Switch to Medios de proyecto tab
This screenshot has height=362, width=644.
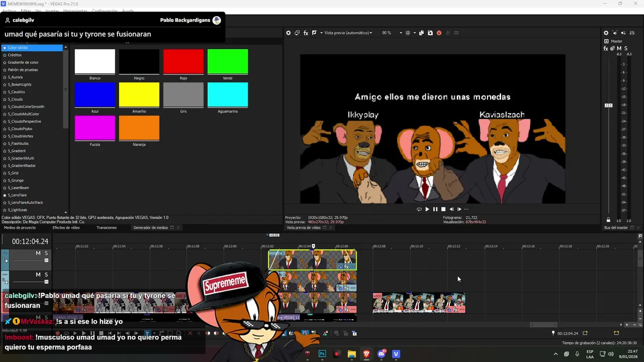tap(20, 228)
